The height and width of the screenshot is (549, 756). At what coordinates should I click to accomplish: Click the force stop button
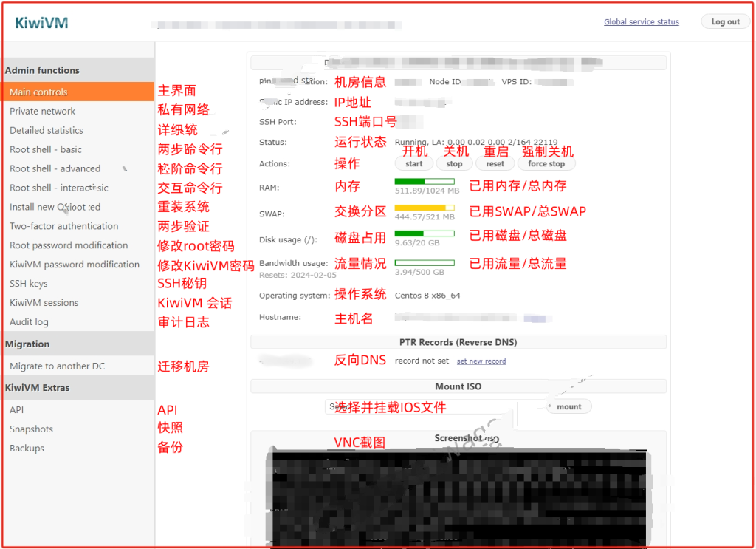(x=546, y=164)
